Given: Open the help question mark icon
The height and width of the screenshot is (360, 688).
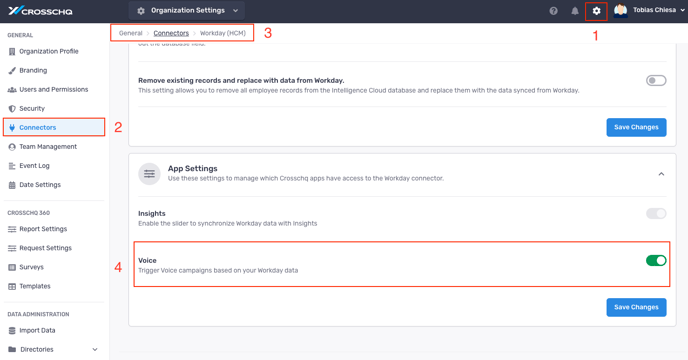Looking at the screenshot, I should coord(553,11).
